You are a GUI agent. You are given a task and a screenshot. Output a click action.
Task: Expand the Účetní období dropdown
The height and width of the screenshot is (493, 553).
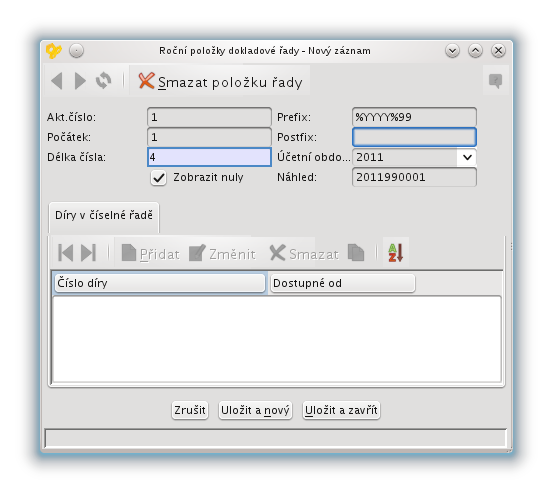[467, 157]
